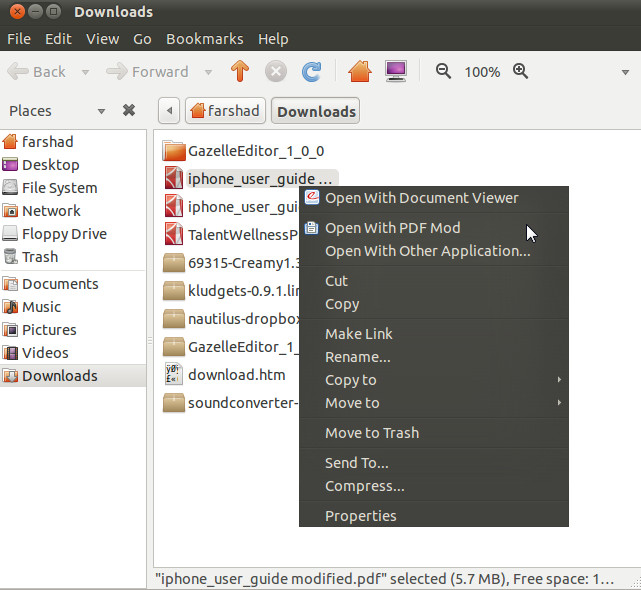
Task: Open the Forward history dropdown arrow
Action: pyautogui.click(x=208, y=72)
